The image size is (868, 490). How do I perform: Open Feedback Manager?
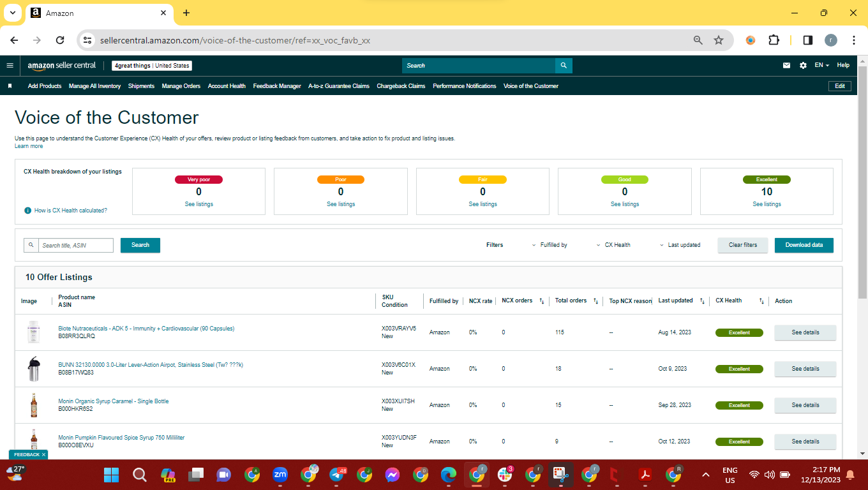(x=277, y=86)
